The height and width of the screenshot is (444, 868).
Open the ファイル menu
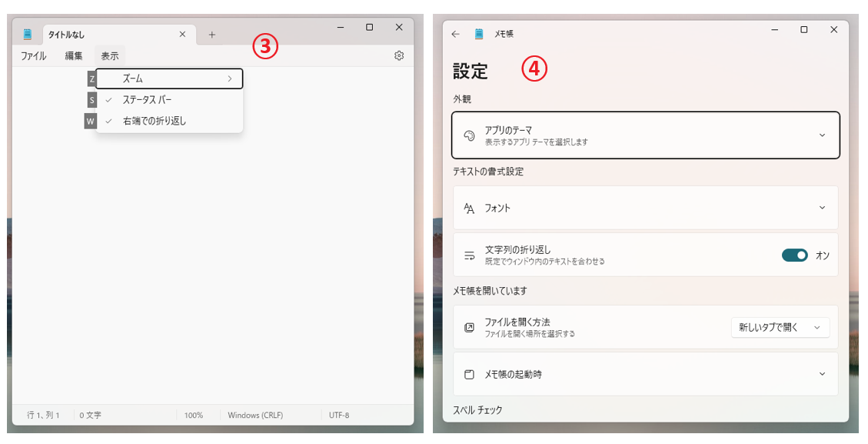pos(33,56)
